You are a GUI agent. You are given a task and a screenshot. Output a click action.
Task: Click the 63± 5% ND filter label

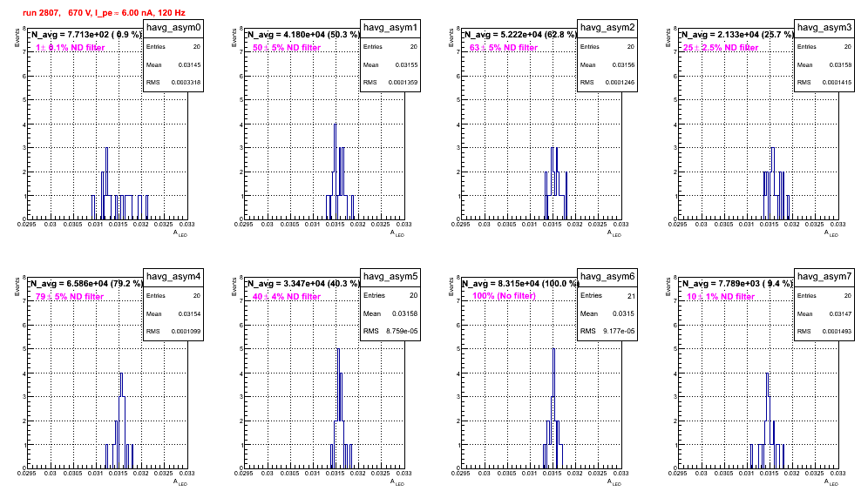pyautogui.click(x=504, y=48)
